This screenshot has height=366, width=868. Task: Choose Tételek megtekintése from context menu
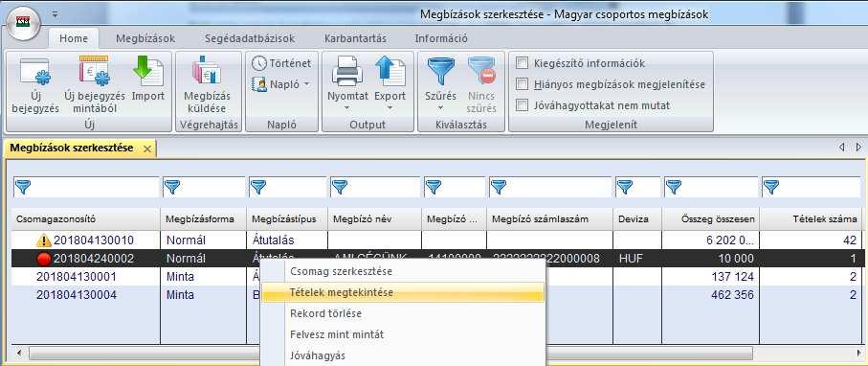(x=403, y=292)
